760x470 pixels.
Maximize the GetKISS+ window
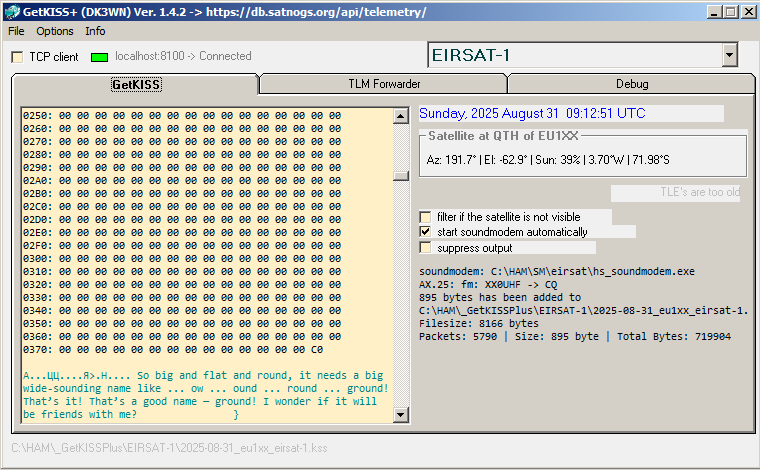tap(730, 12)
